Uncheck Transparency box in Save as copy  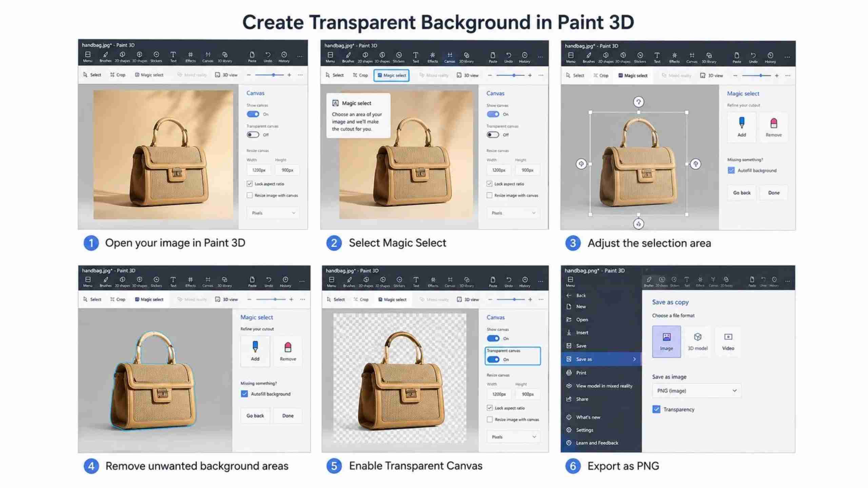point(656,409)
